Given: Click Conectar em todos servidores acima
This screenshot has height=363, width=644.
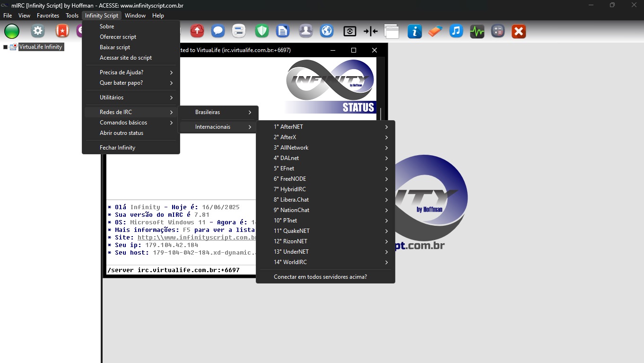Looking at the screenshot, I should [320, 277].
